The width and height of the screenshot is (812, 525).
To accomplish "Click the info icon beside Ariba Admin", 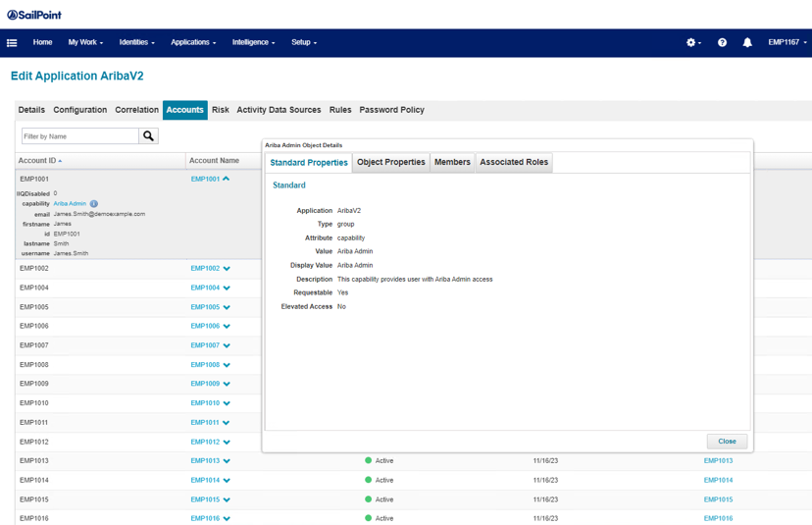I will 94,204.
